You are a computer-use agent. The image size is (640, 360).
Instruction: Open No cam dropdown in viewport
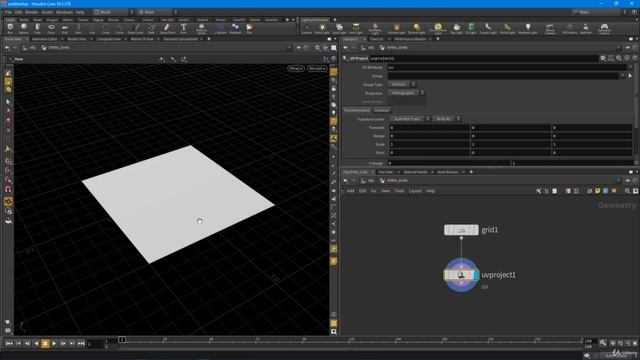coord(317,68)
